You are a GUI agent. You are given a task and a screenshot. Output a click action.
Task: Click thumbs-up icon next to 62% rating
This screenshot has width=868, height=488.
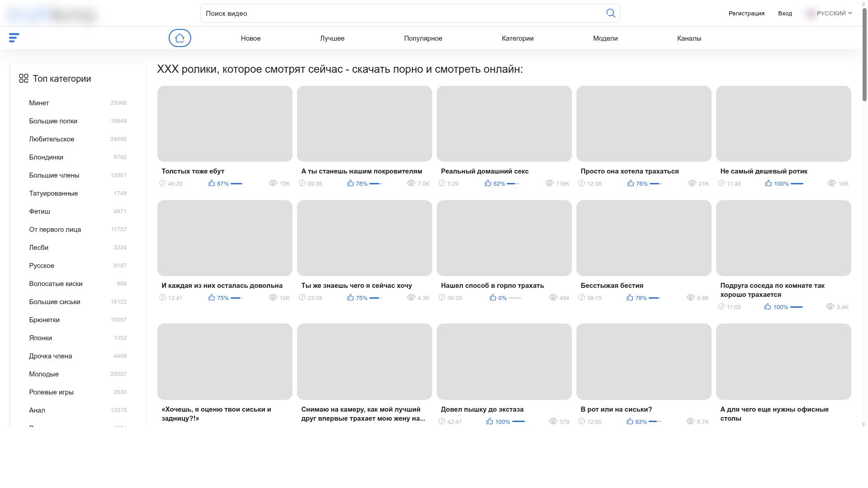[488, 183]
